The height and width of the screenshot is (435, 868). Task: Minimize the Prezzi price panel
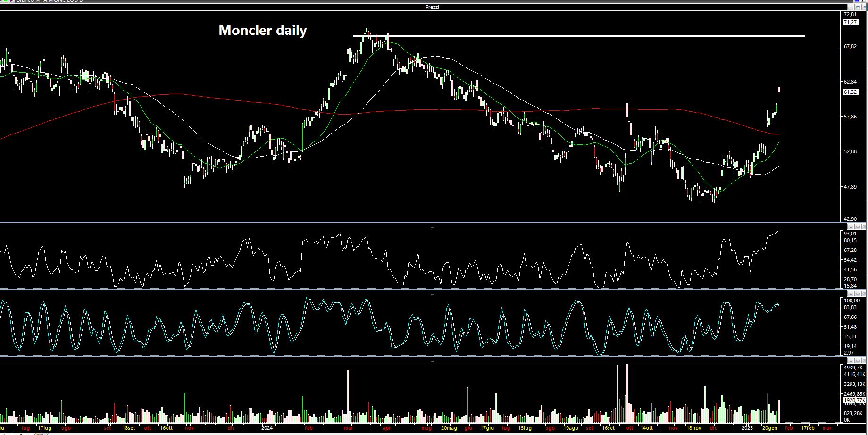click(x=851, y=7)
